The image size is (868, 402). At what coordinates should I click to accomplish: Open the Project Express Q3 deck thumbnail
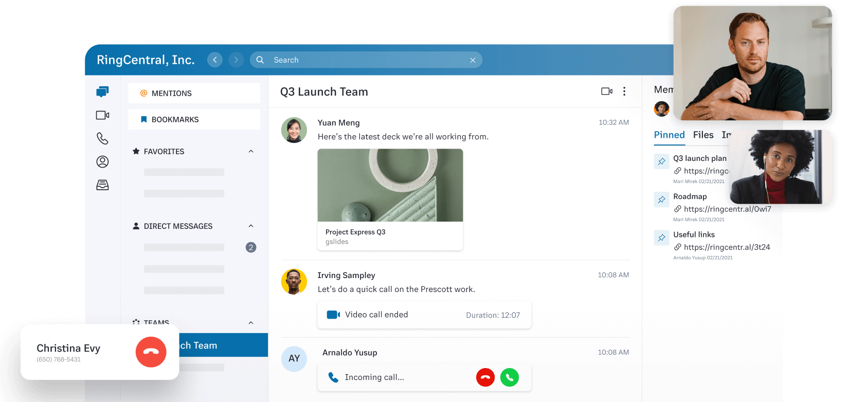(390, 186)
